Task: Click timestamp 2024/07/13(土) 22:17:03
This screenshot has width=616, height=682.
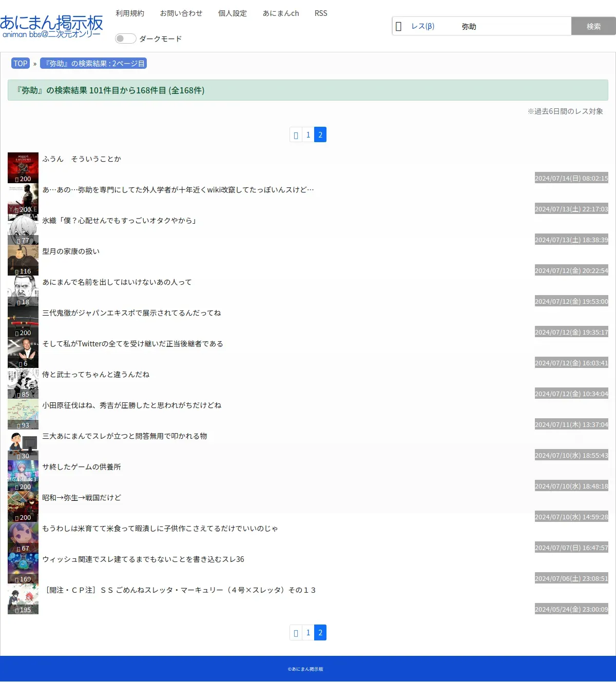Action: coord(571,209)
